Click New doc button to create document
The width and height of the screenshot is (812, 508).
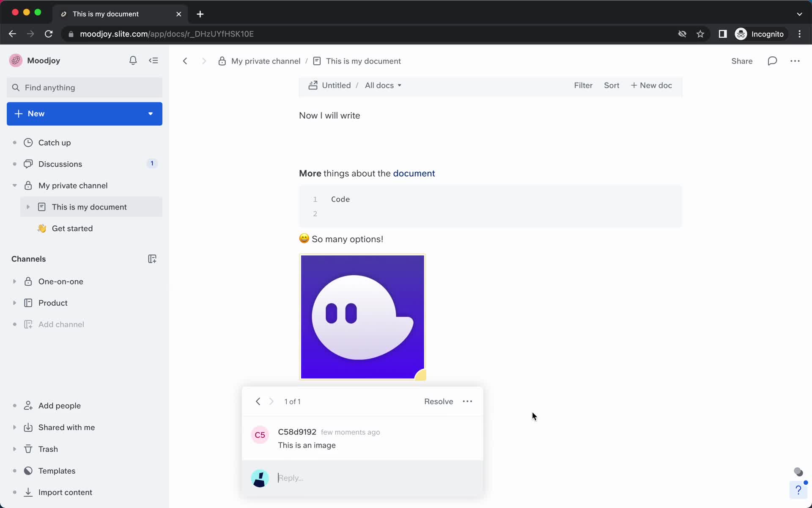coord(651,85)
